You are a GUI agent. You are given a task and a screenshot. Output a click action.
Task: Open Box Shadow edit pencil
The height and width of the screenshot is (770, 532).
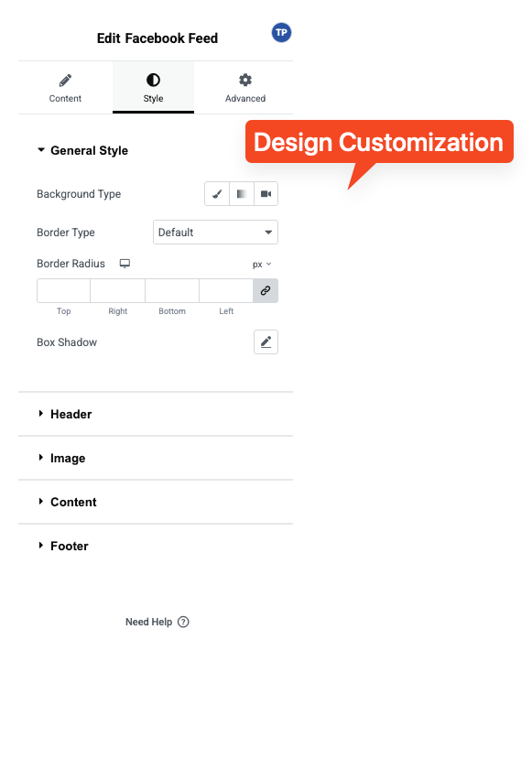click(x=266, y=342)
